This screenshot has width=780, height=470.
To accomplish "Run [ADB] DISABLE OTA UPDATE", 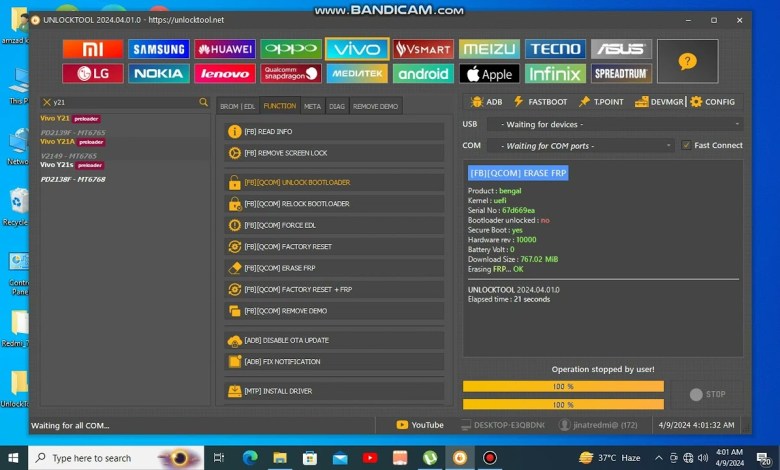I will click(334, 340).
